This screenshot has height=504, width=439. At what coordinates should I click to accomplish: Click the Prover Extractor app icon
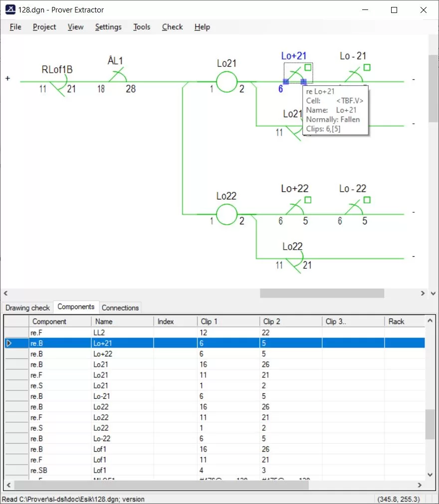(x=10, y=9)
